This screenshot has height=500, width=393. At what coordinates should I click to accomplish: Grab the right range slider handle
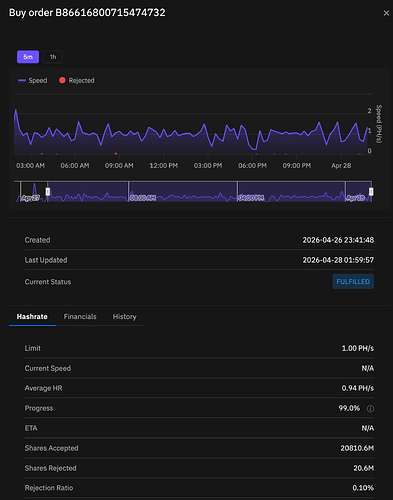click(x=371, y=192)
